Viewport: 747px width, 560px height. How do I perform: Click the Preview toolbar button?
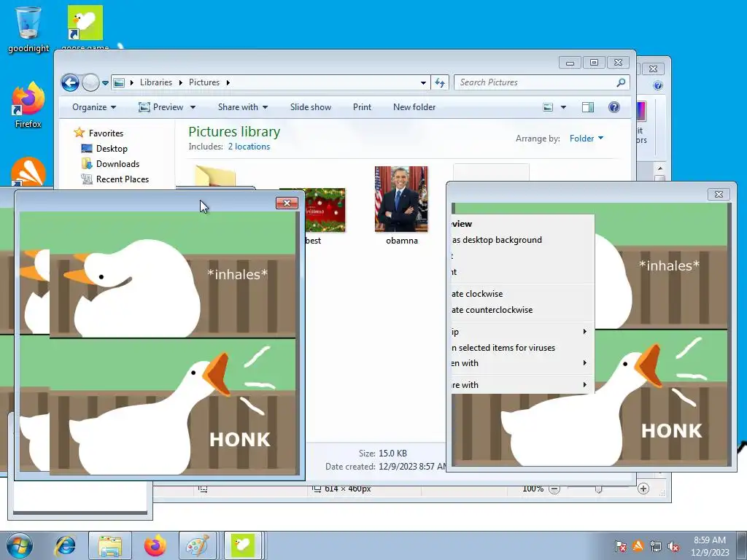tap(161, 107)
